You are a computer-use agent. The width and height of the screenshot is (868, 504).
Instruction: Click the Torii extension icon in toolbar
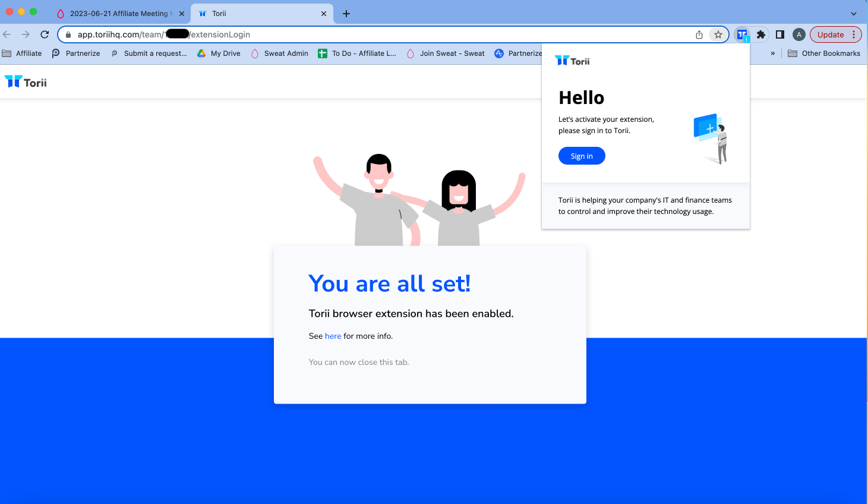click(742, 34)
